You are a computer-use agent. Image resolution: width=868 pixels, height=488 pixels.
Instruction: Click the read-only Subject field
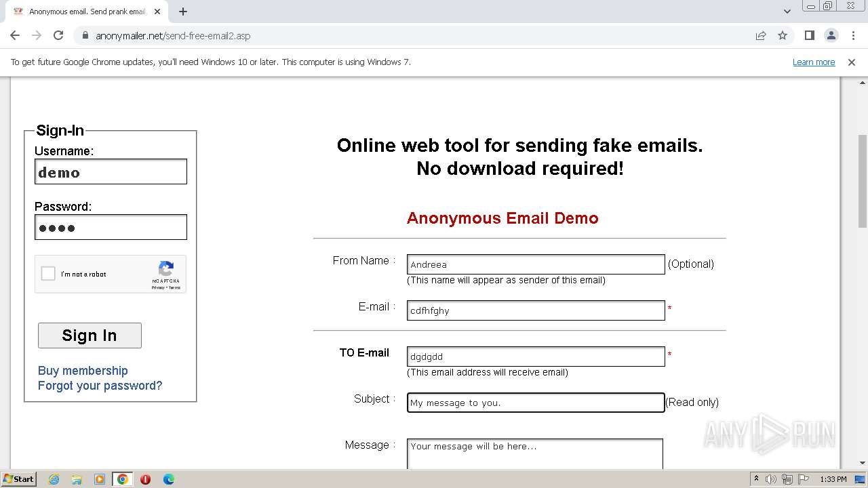click(536, 403)
